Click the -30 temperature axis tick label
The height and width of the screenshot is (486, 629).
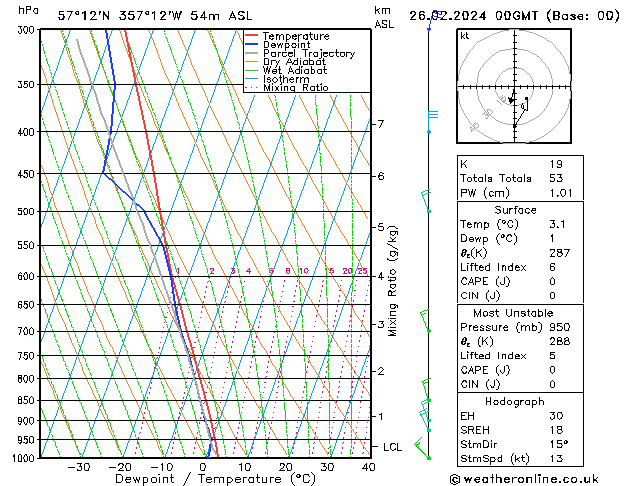(79, 467)
